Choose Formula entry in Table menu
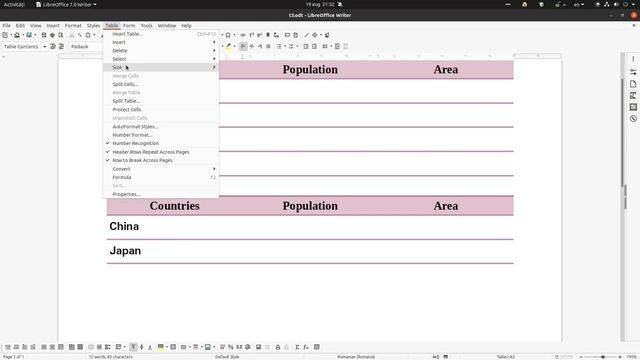Viewport: 640px width, 360px height. click(161, 177)
